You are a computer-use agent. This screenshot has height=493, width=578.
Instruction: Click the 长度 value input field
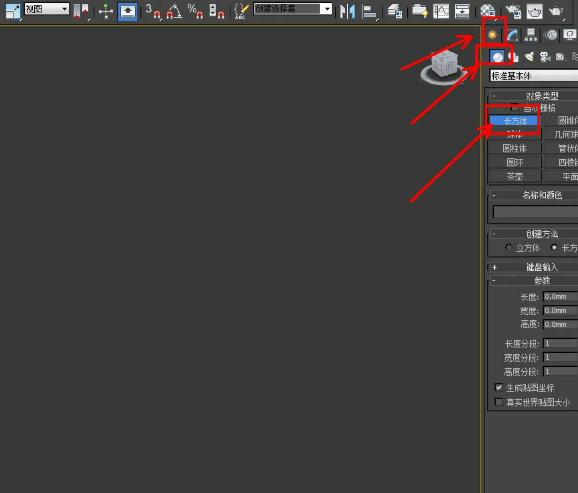(560, 296)
